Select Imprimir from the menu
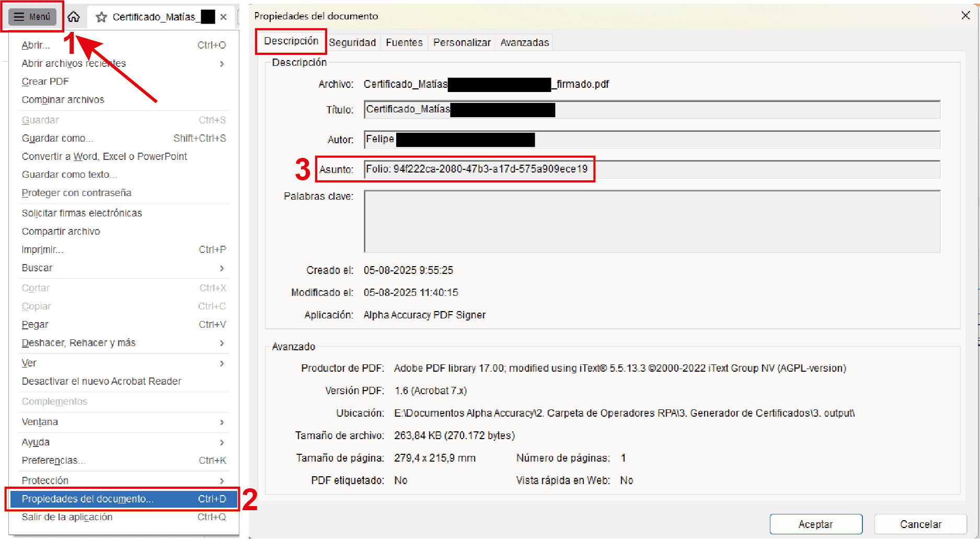Image resolution: width=980 pixels, height=539 pixels. [x=43, y=250]
